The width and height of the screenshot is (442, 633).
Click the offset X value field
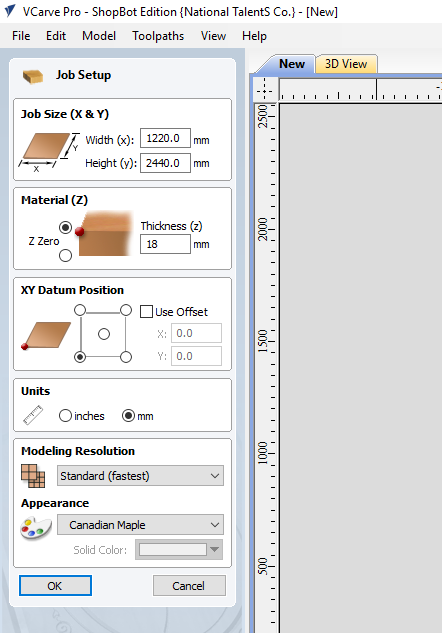coord(196,333)
